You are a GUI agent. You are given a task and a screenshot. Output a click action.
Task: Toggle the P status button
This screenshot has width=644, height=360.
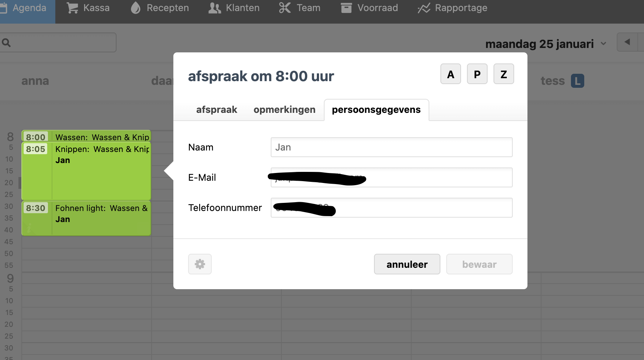click(x=477, y=74)
